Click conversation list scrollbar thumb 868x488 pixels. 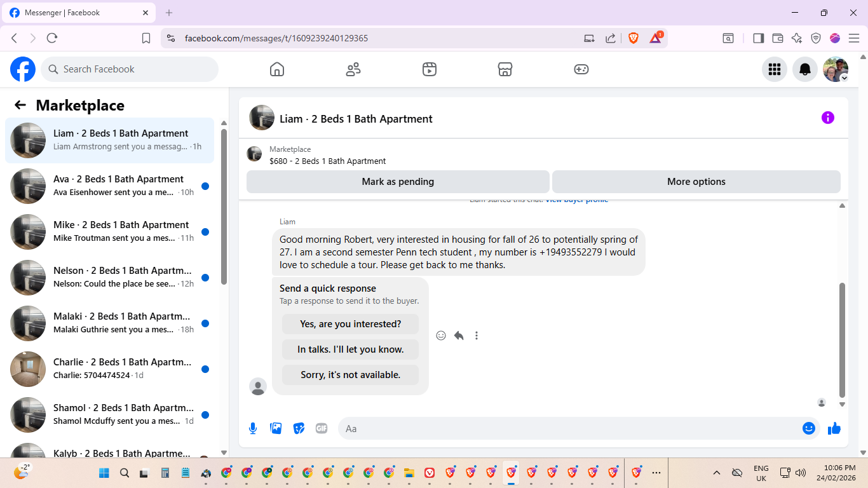point(224,207)
